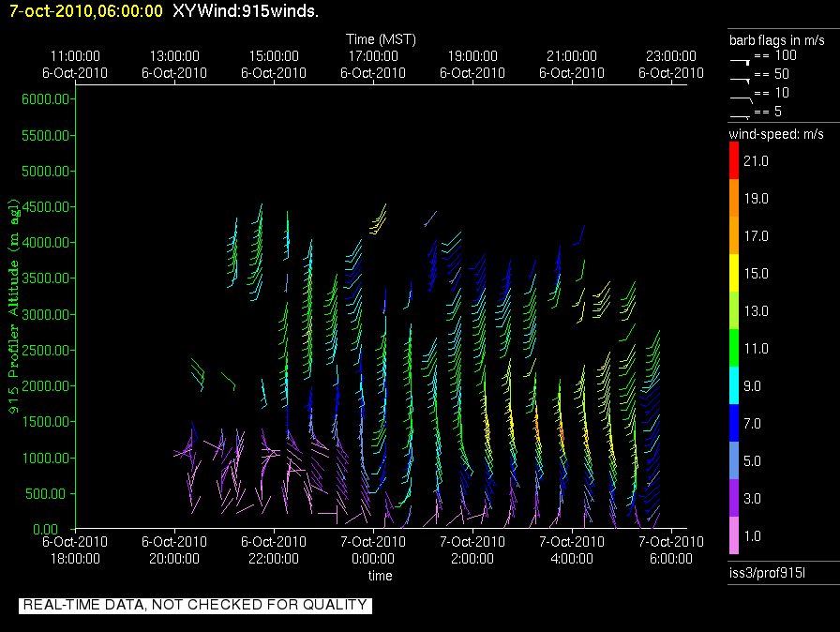Click the yellow 7-oct-2010,06:00:00 timestamp
This screenshot has height=632, width=840.
click(x=85, y=11)
